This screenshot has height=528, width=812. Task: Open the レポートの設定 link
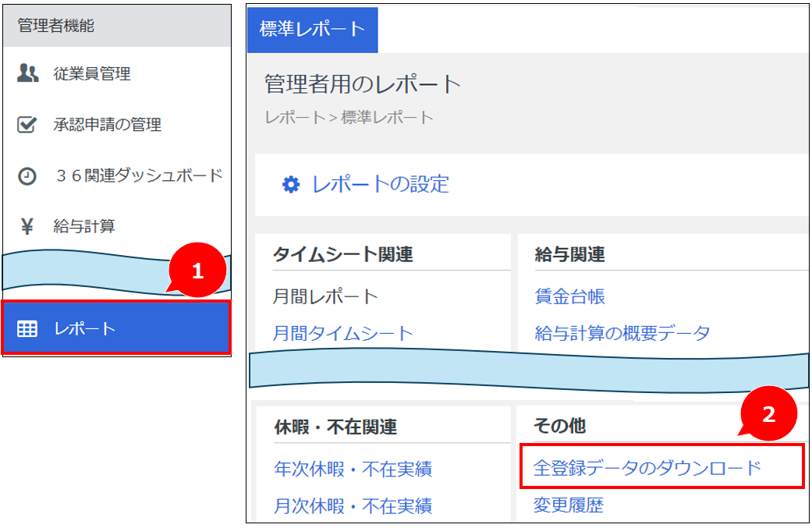pyautogui.click(x=381, y=185)
